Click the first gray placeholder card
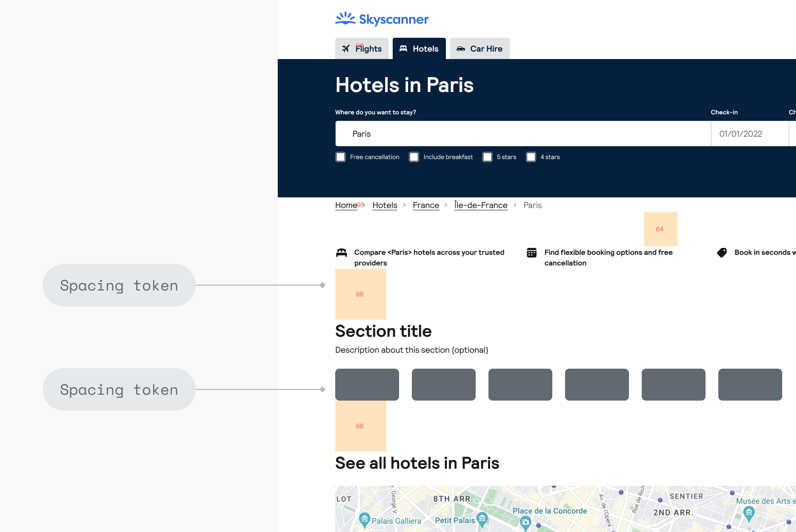796x532 pixels. point(367,385)
